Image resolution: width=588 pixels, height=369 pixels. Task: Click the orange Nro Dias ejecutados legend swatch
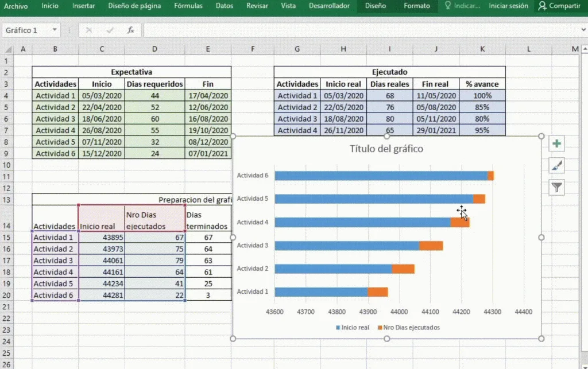pos(380,328)
